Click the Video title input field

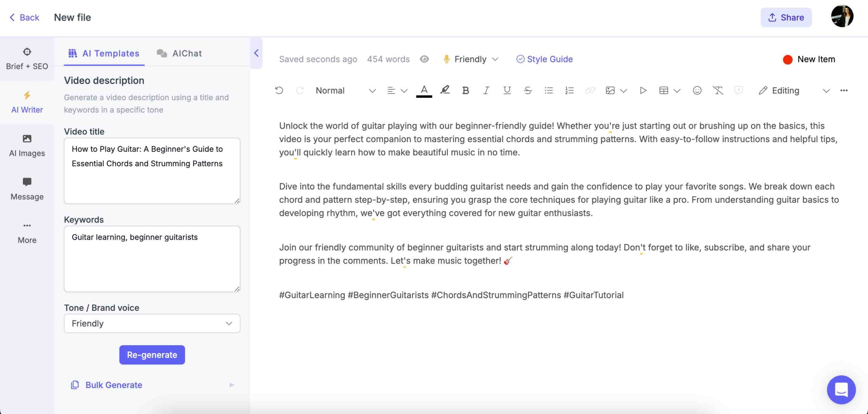pos(152,171)
